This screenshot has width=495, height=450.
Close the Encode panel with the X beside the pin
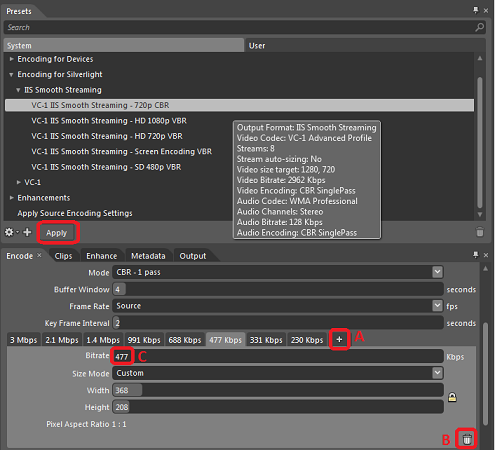pyautogui.click(x=486, y=255)
